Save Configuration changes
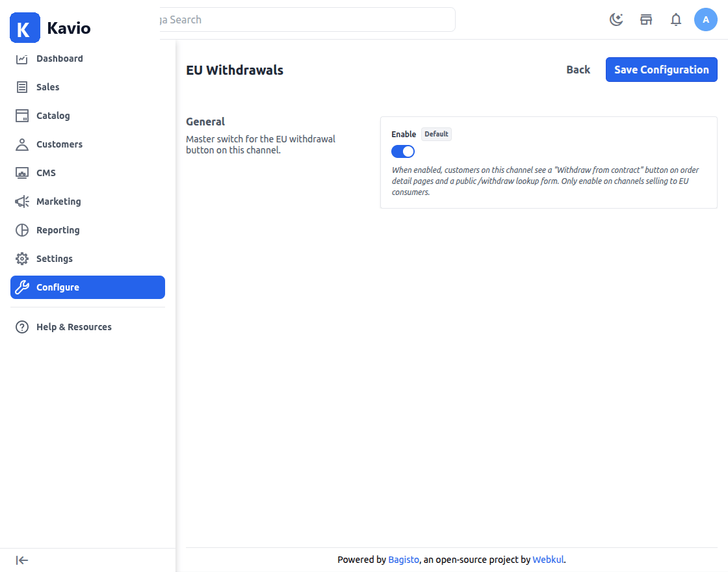 pyautogui.click(x=661, y=70)
